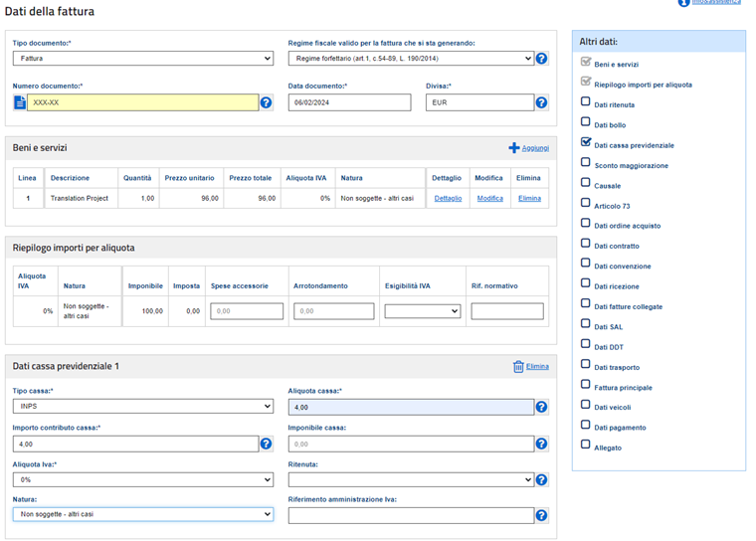
Task: Click the document icon beside Numero documento
Action: 20,102
